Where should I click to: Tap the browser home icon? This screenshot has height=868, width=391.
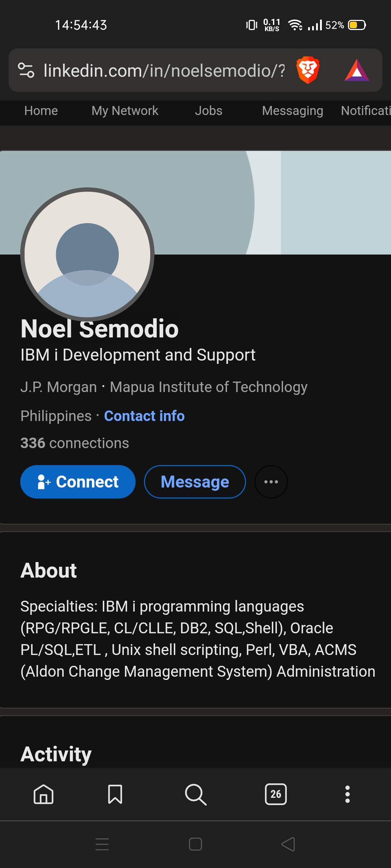[43, 794]
